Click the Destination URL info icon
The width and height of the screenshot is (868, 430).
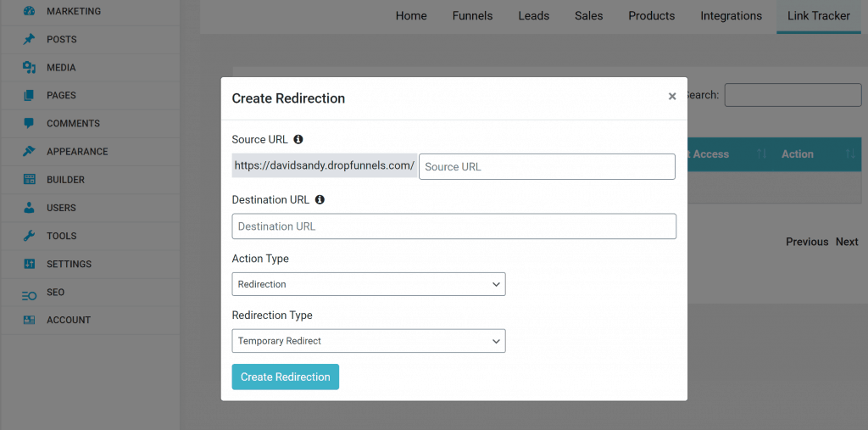[x=320, y=200]
